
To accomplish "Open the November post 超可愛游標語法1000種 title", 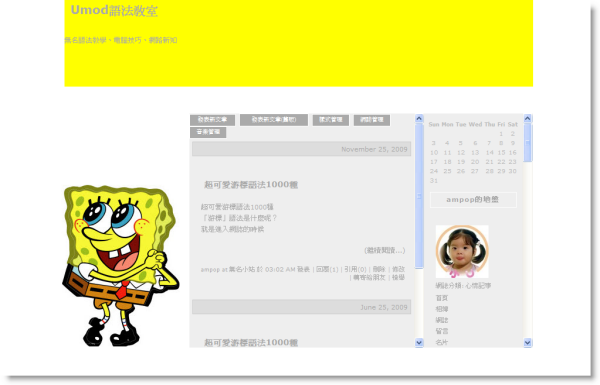I will [251, 184].
